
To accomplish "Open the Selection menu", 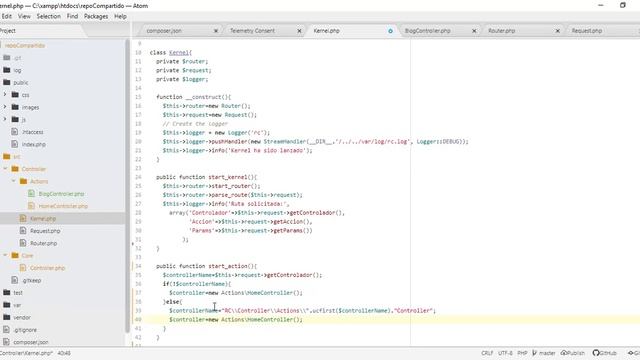I will click(x=49, y=16).
